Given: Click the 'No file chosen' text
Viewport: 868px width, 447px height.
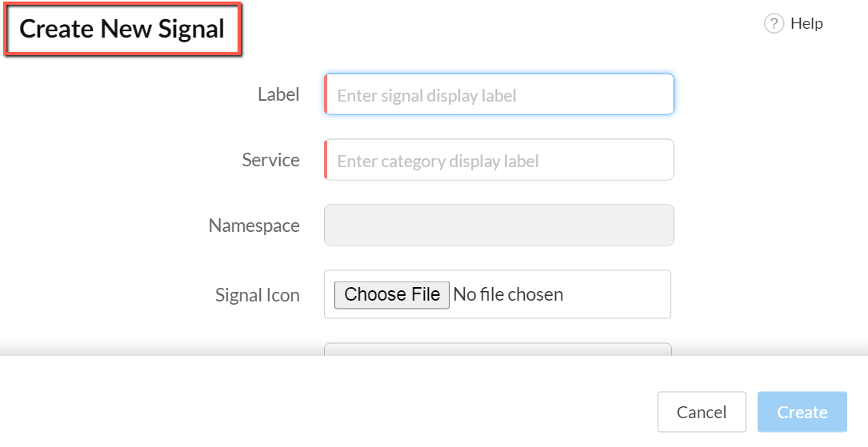Looking at the screenshot, I should coord(508,294).
